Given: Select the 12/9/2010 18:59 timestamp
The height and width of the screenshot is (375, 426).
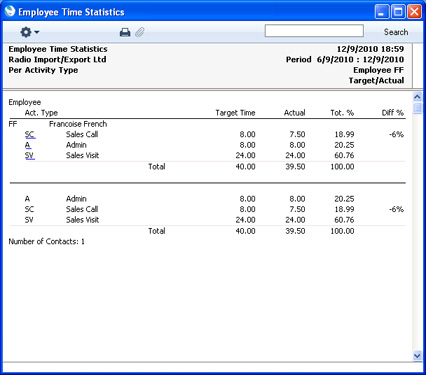Looking at the screenshot, I should coord(370,49).
